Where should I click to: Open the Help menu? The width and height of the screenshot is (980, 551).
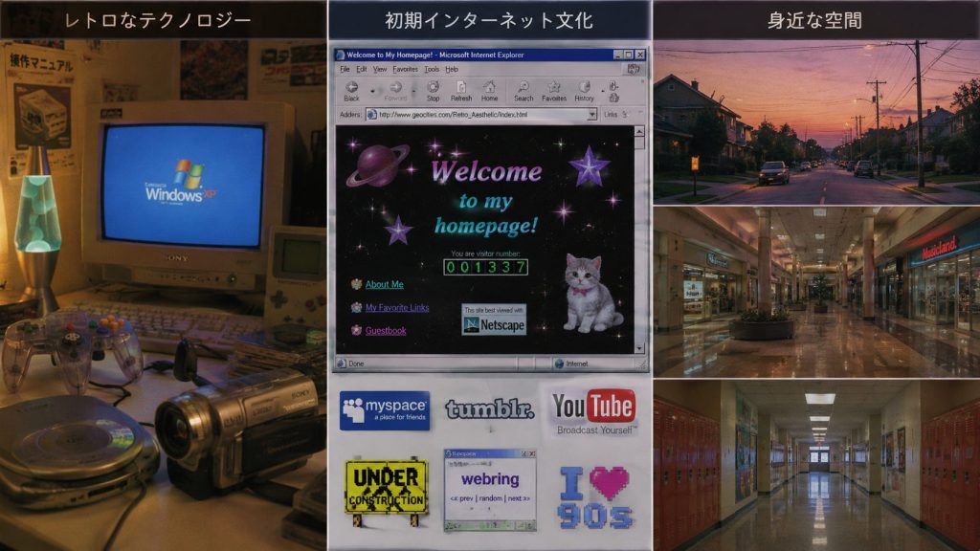tap(452, 69)
